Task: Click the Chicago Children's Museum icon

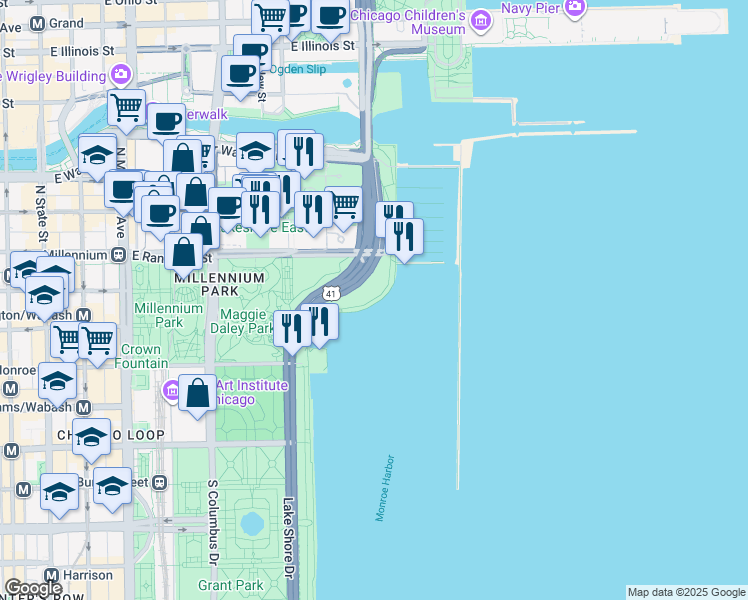Action: click(x=481, y=21)
